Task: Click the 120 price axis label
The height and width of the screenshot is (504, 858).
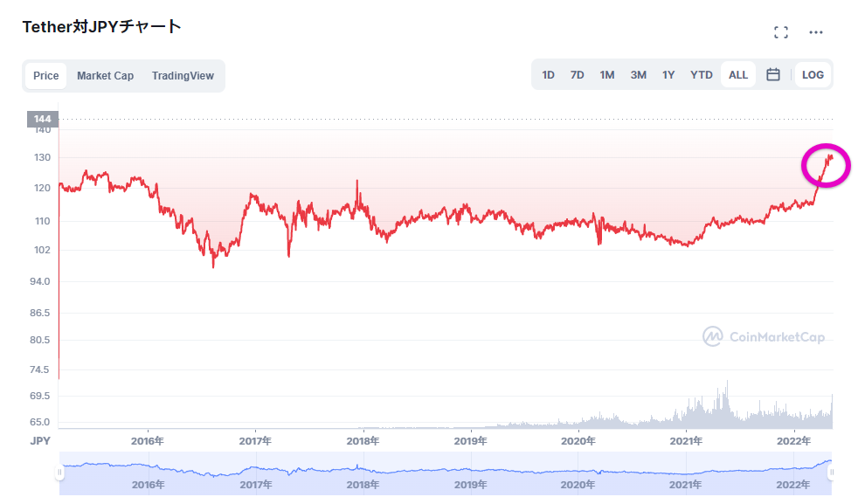Action: tap(42, 189)
